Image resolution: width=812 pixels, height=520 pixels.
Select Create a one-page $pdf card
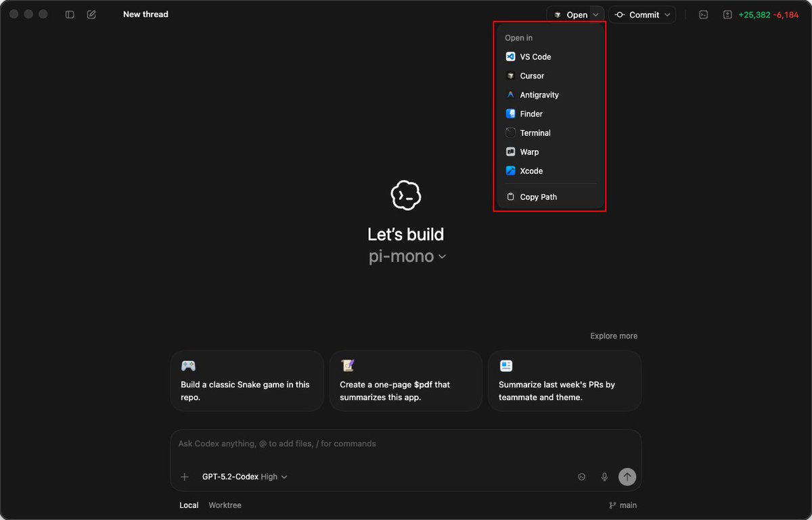pos(406,381)
